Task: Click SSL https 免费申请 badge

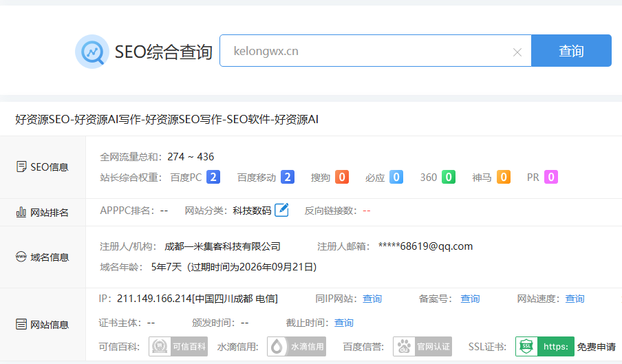Action: coord(566,346)
